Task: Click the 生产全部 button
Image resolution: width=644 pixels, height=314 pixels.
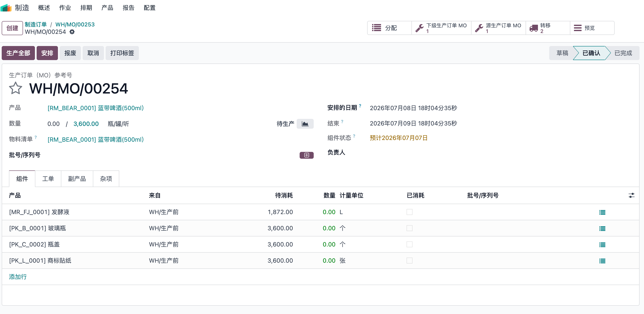Action: (18, 53)
